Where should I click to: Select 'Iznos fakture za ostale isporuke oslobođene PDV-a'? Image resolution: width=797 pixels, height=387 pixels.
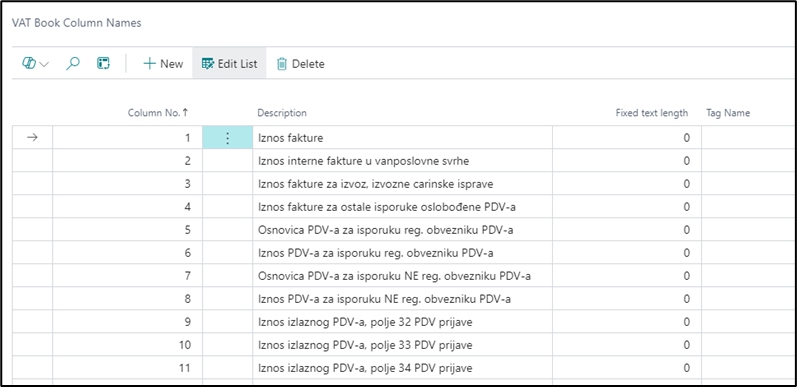coord(388,207)
